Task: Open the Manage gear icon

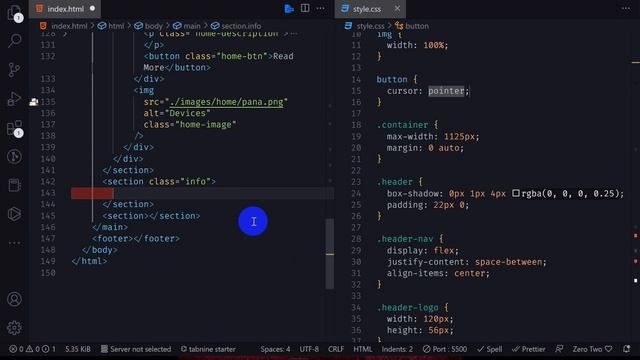Action: point(14,328)
